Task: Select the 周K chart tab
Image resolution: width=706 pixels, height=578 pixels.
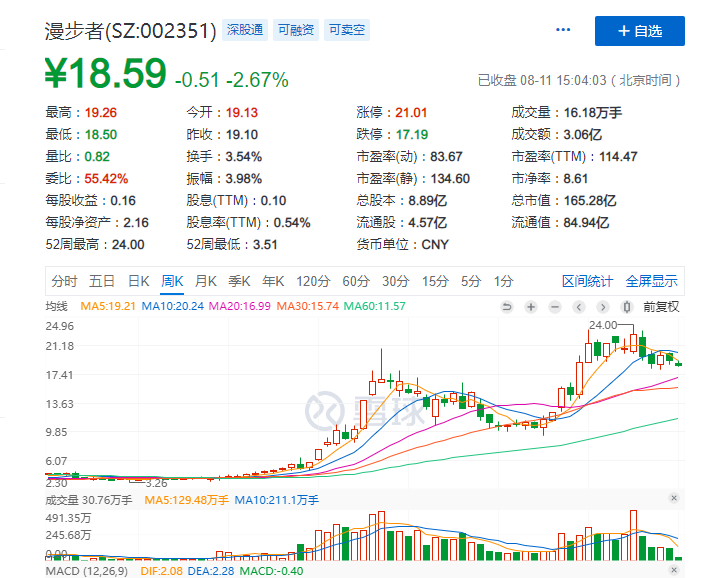Action: [x=172, y=281]
